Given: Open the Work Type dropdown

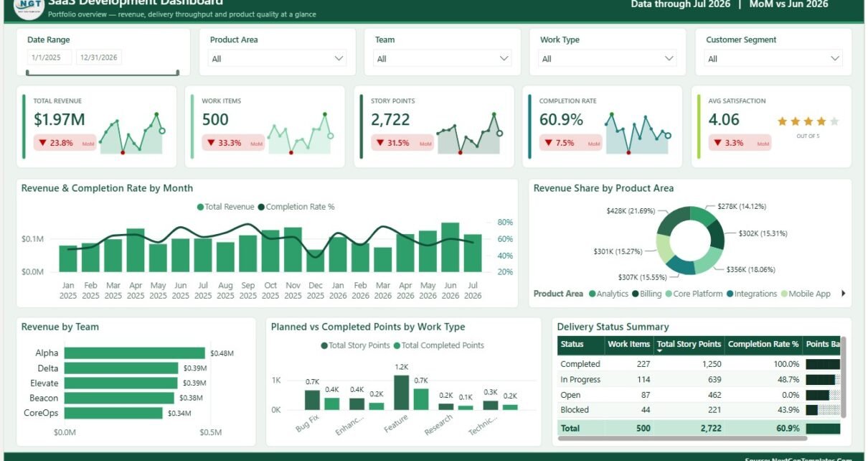Looking at the screenshot, I should pos(608,59).
